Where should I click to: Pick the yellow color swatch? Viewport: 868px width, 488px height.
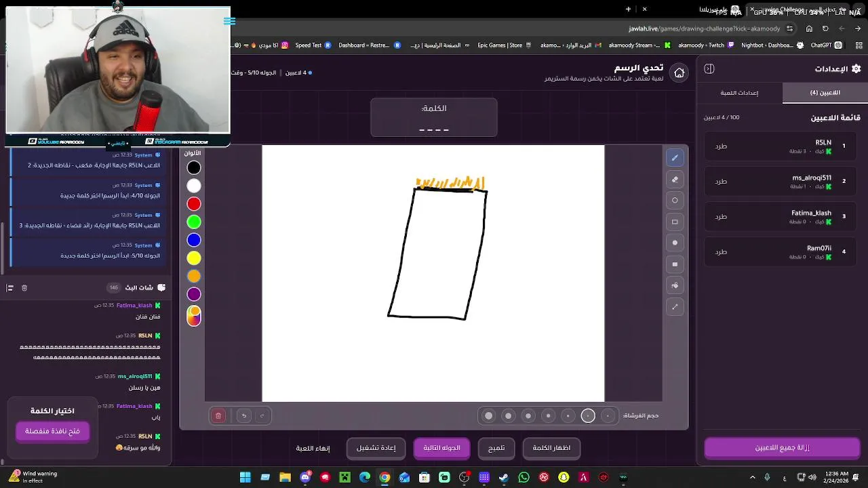point(194,258)
